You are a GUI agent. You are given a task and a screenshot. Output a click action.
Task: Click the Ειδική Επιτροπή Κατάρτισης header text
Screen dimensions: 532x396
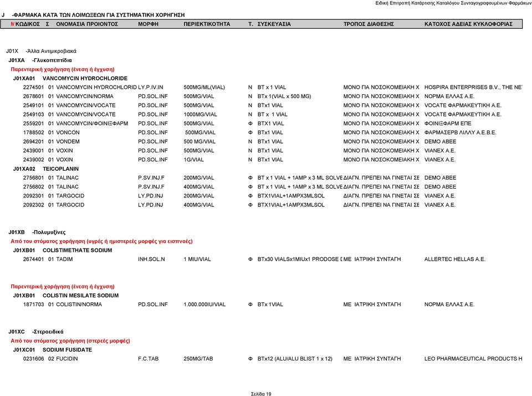453,3
